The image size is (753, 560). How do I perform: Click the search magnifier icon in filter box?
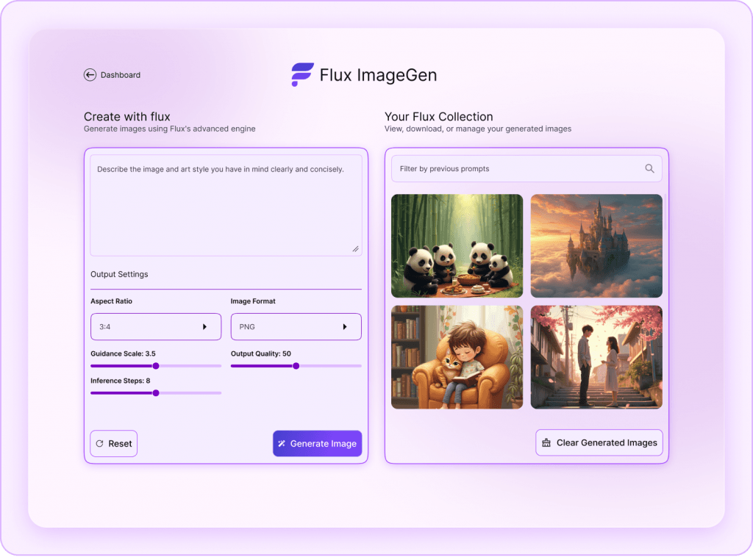[649, 169]
